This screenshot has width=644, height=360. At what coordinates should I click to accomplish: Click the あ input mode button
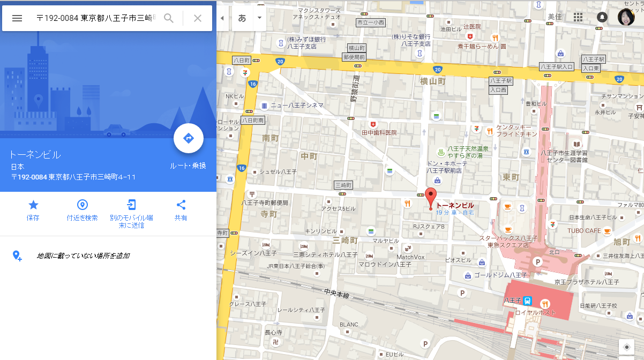pyautogui.click(x=242, y=18)
